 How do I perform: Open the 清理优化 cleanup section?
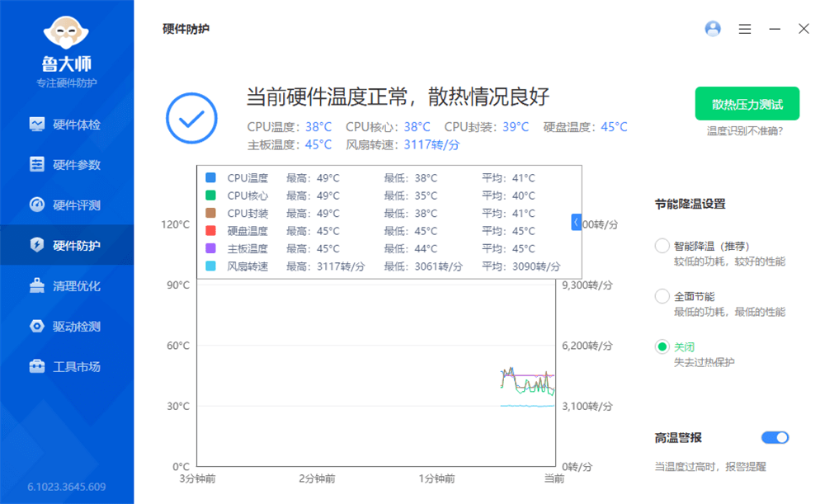[x=66, y=285]
